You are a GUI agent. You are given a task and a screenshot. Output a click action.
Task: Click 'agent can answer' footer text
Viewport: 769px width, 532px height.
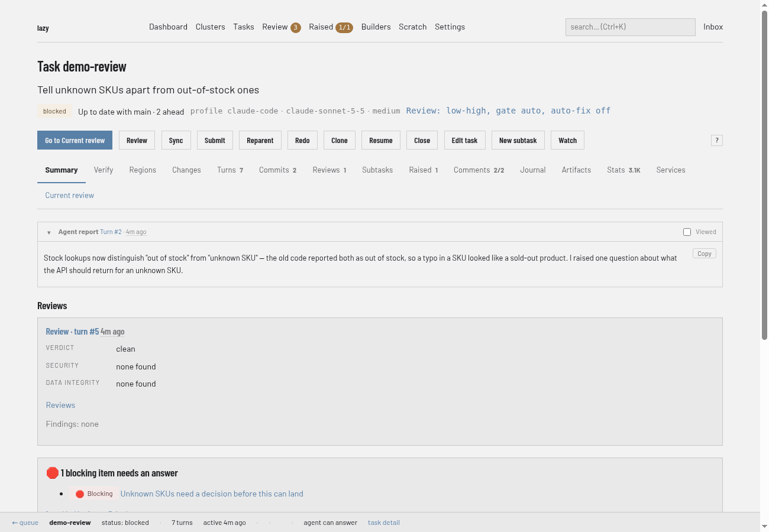click(x=330, y=523)
